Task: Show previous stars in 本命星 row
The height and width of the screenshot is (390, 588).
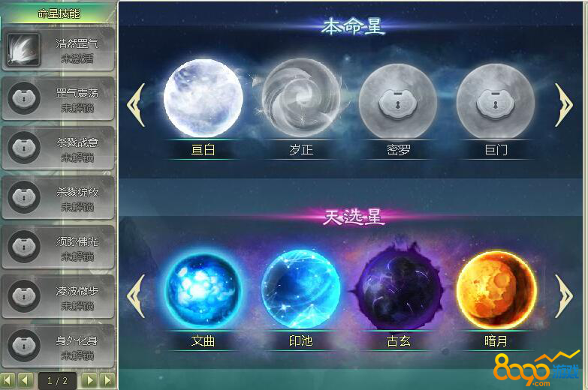Action: (136, 105)
